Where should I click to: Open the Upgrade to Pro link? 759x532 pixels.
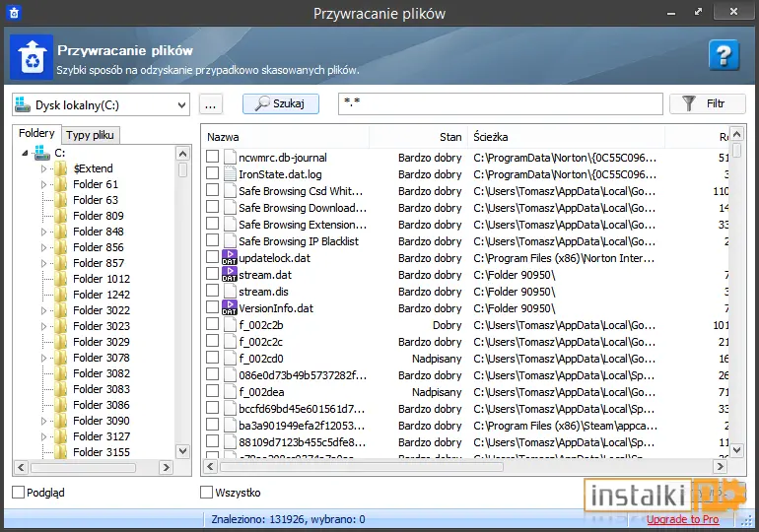[x=682, y=519]
